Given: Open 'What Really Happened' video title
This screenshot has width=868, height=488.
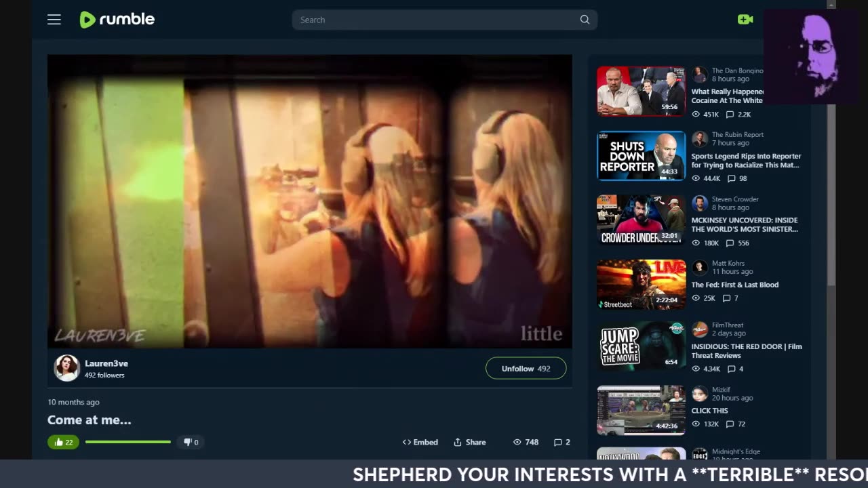Looking at the screenshot, I should pyautogui.click(x=728, y=96).
